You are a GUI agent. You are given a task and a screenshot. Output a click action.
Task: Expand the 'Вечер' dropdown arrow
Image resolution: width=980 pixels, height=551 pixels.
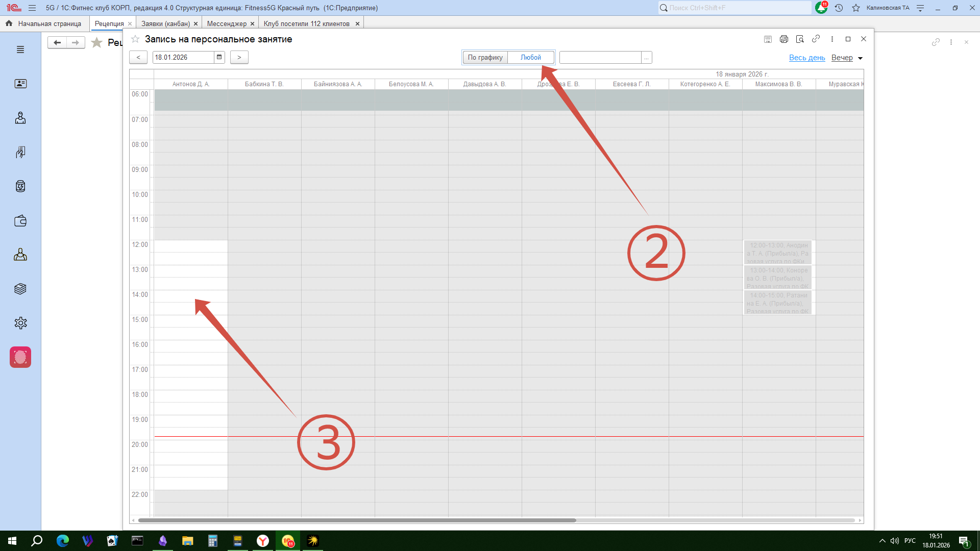[860, 58]
